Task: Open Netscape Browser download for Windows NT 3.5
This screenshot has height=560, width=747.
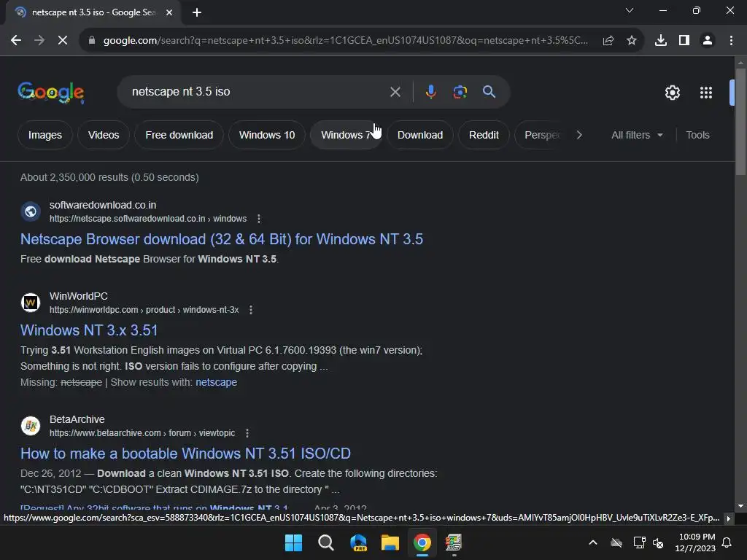Action: pos(222,239)
